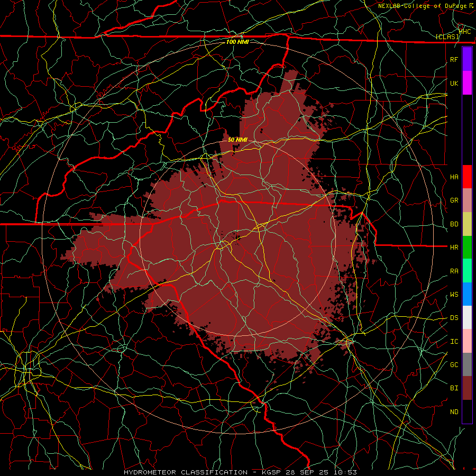
Task: Click the UK magenta legend swatch
Action: click(467, 83)
